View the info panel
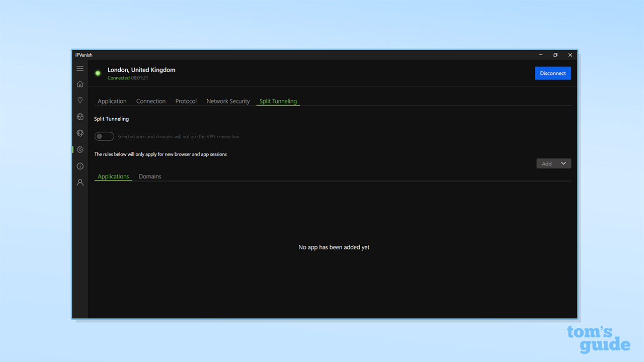The image size is (644, 362). point(80,166)
